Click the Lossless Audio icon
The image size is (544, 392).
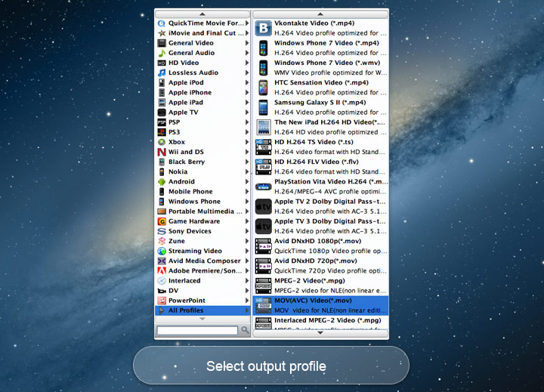coord(162,73)
